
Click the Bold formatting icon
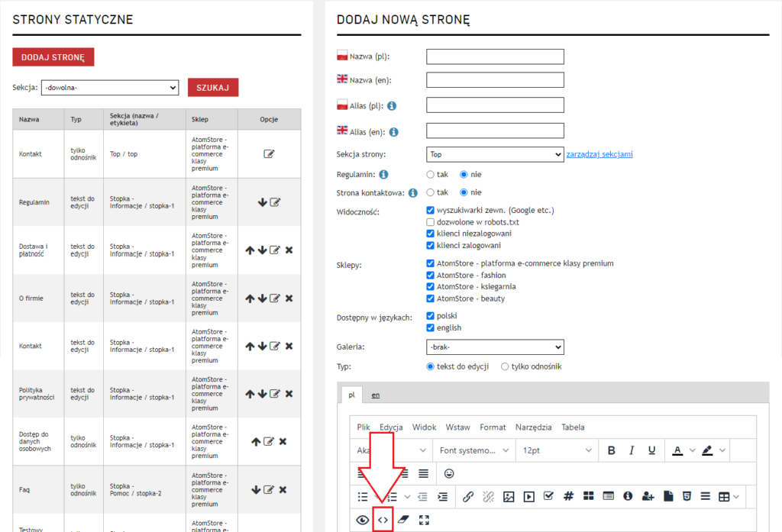[x=611, y=450]
